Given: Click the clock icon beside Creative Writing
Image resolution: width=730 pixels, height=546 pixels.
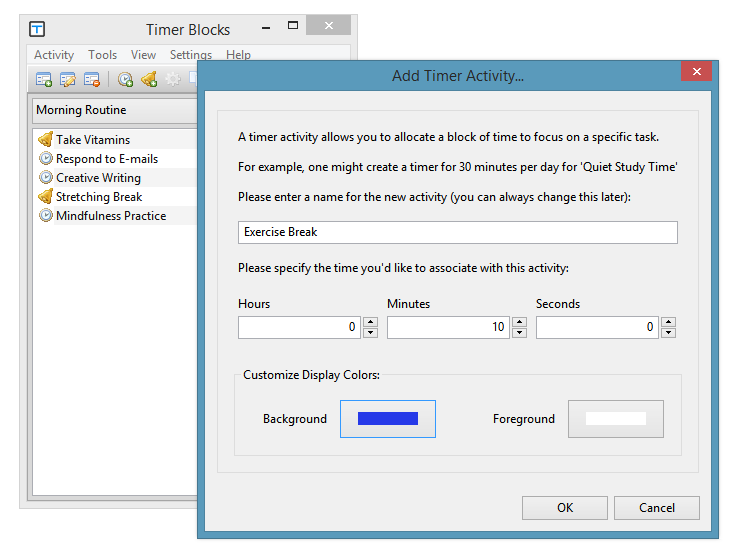Looking at the screenshot, I should pyautogui.click(x=46, y=177).
